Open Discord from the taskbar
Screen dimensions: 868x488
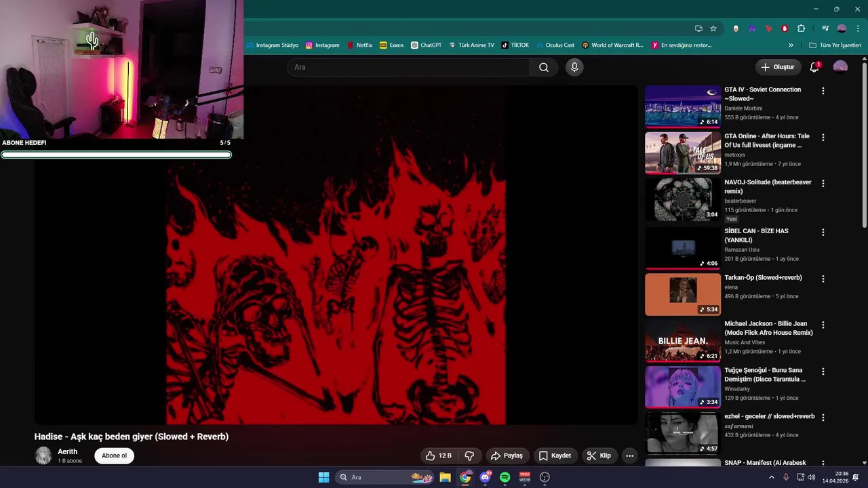(x=485, y=477)
